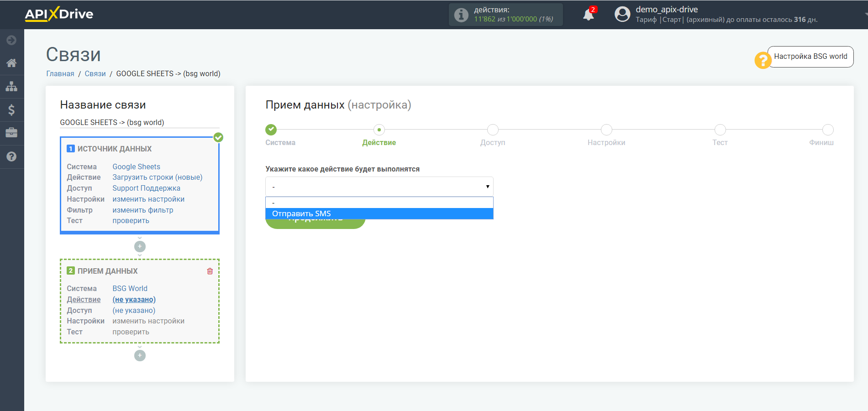Open Настройка BSG world help button

tap(810, 57)
